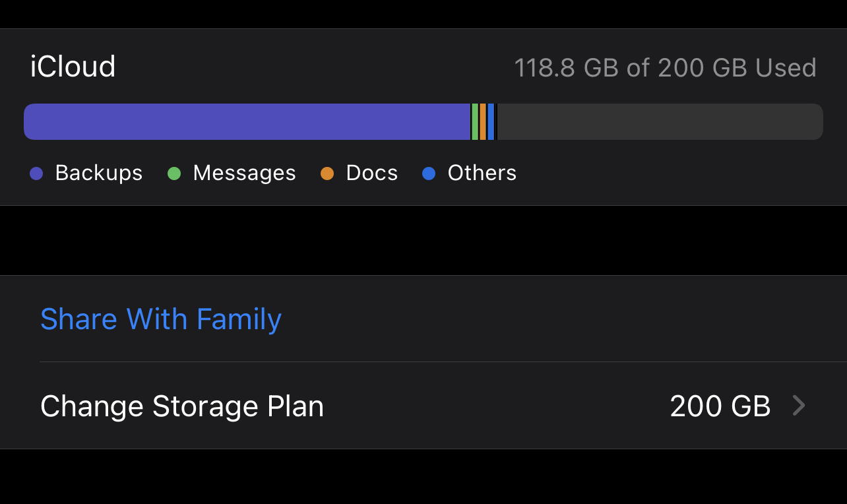Select the Messages legend label

coord(244,173)
